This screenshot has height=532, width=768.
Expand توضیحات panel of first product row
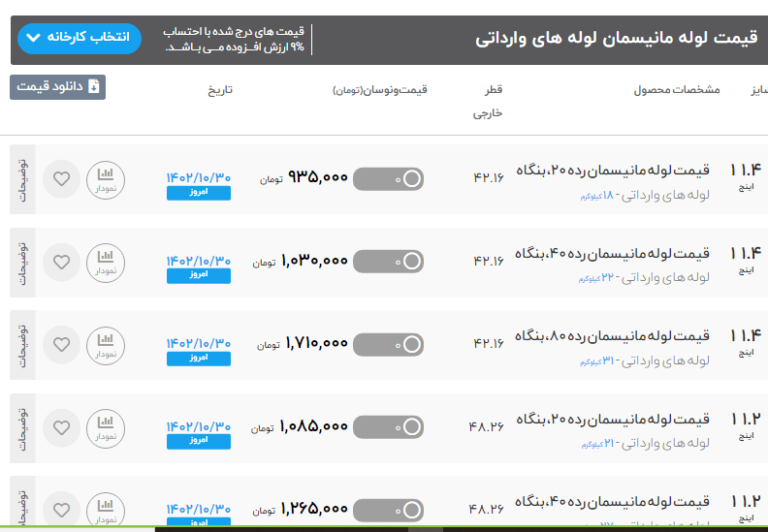[23, 179]
